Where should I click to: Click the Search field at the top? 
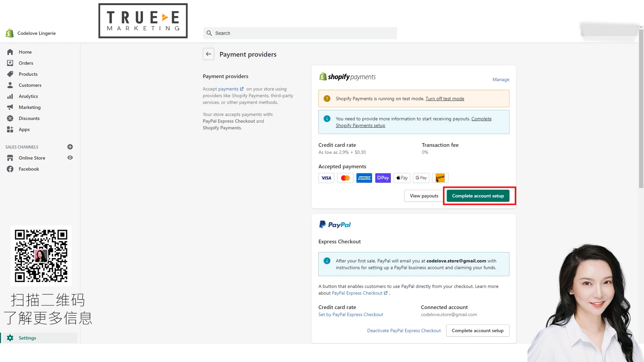(x=300, y=33)
